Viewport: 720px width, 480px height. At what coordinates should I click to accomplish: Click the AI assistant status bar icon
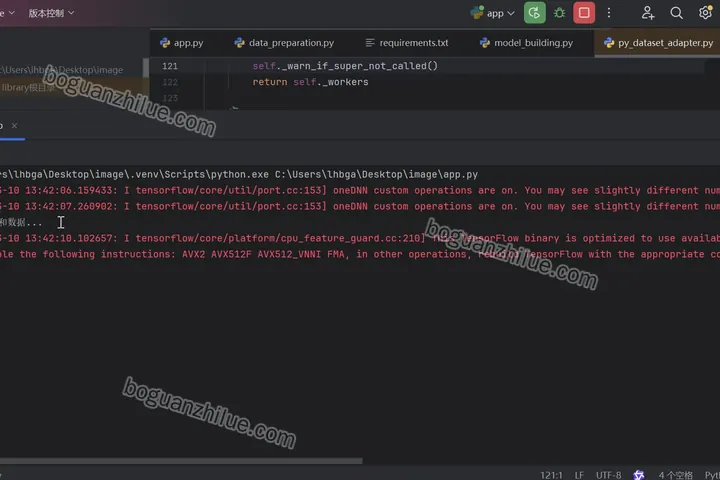coord(639,475)
